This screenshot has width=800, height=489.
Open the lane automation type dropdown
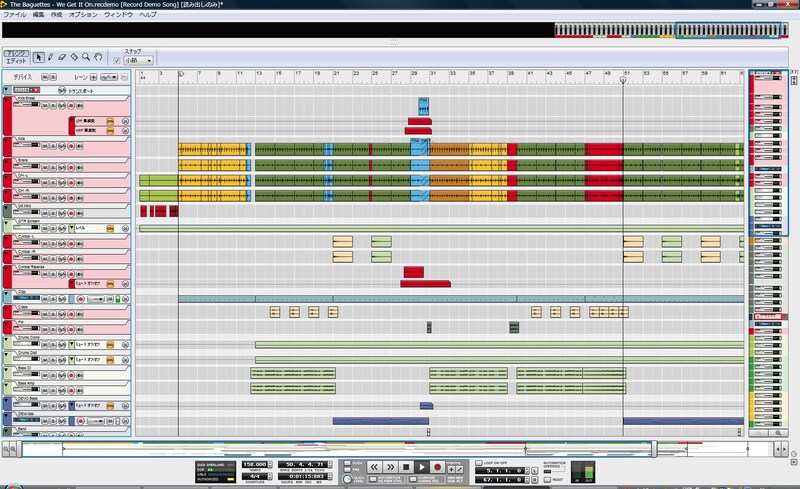(109, 77)
